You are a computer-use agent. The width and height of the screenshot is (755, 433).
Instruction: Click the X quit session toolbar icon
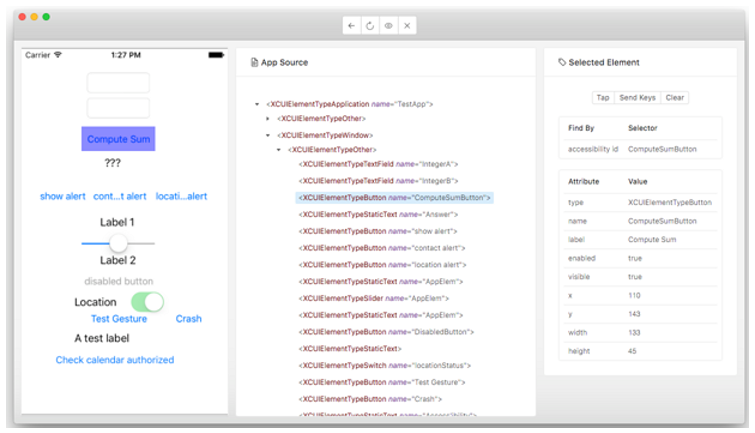(x=406, y=26)
